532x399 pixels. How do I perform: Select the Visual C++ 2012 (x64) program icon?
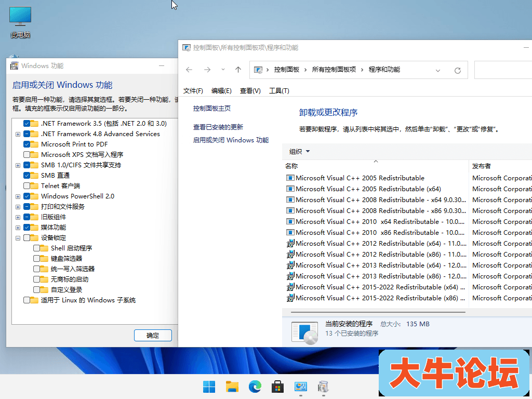click(290, 243)
